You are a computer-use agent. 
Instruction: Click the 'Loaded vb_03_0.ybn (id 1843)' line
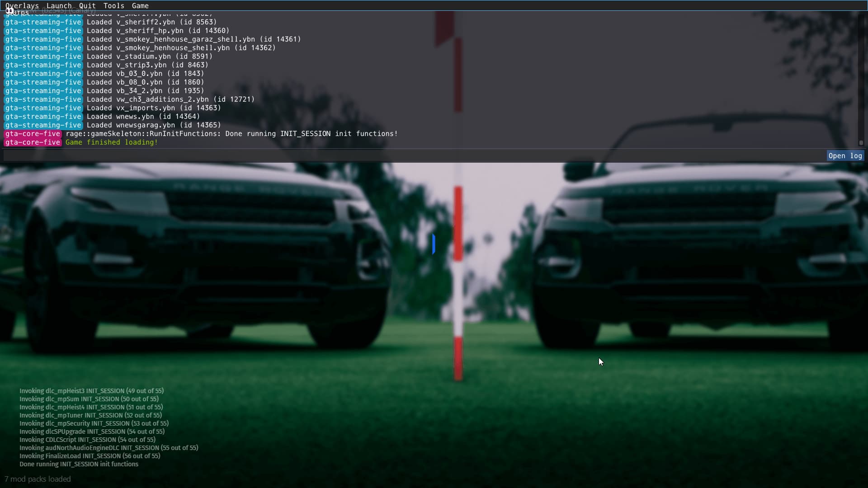click(146, 74)
